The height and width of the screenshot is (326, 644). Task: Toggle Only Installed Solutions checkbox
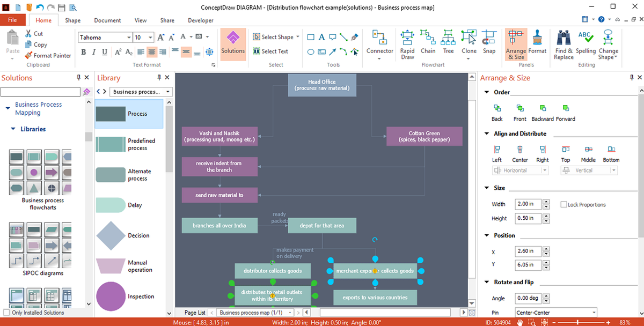(x=6, y=313)
